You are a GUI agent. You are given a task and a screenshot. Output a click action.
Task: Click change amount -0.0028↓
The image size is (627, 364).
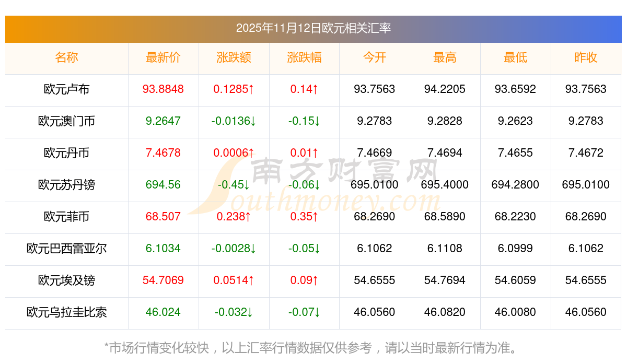[234, 249]
